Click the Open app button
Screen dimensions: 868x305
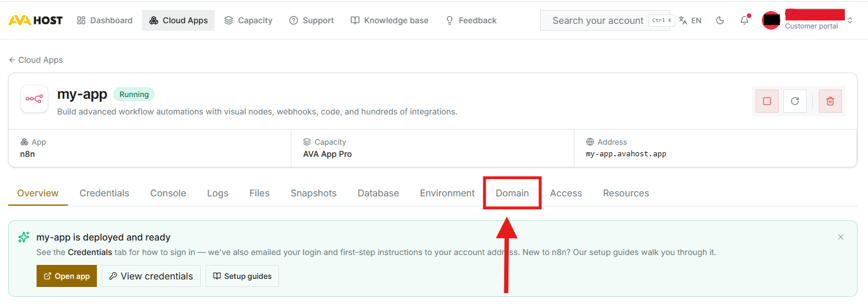point(67,276)
